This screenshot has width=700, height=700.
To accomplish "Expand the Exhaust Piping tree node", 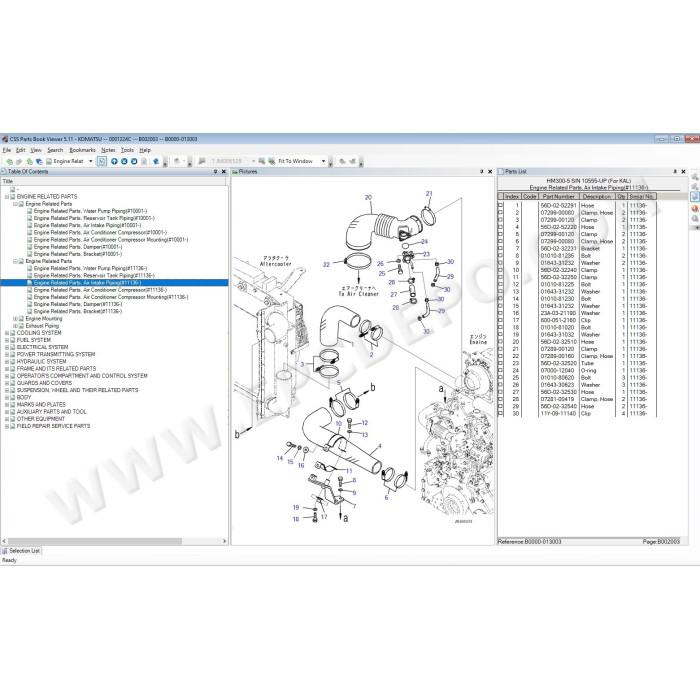I will pyautogui.click(x=16, y=326).
